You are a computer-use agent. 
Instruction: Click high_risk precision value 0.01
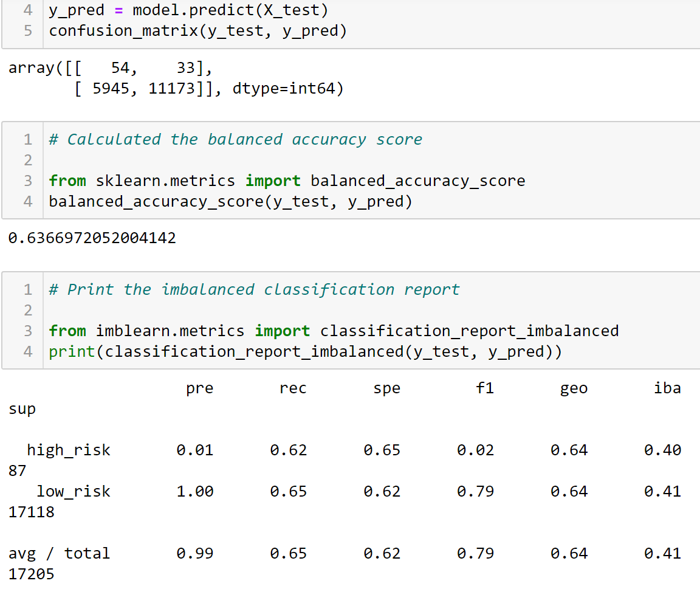(194, 450)
